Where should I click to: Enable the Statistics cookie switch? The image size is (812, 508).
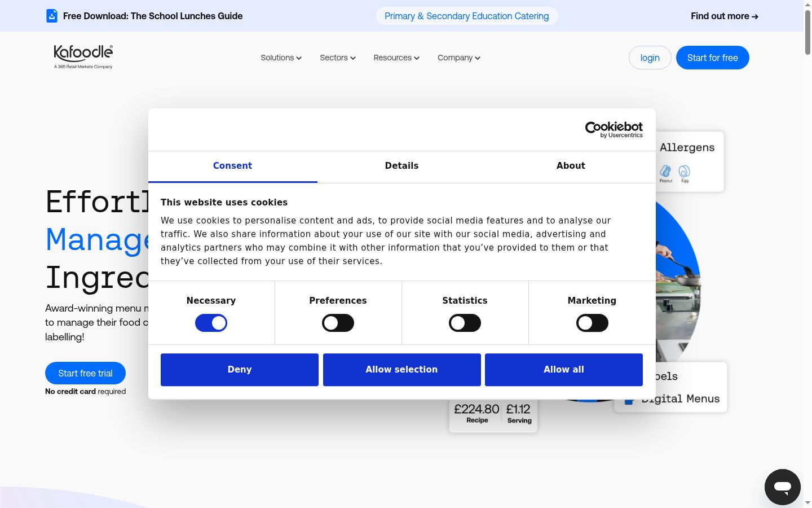coord(465,323)
